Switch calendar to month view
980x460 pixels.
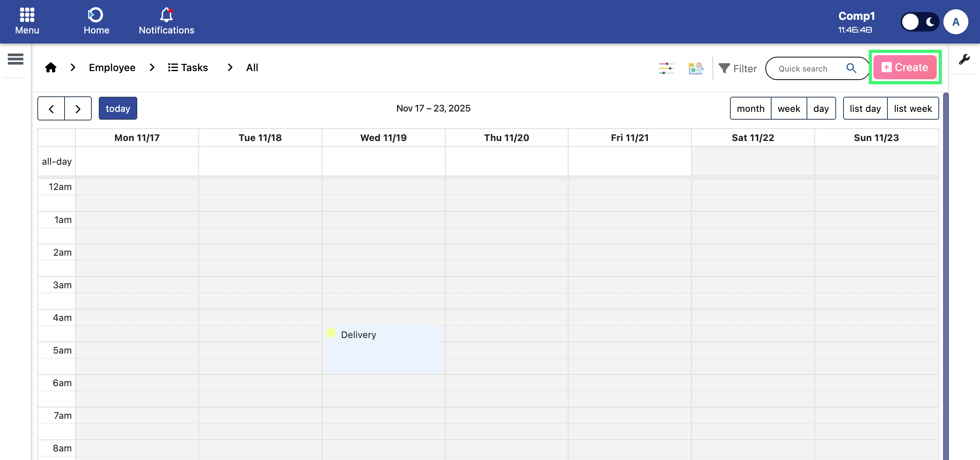point(751,108)
